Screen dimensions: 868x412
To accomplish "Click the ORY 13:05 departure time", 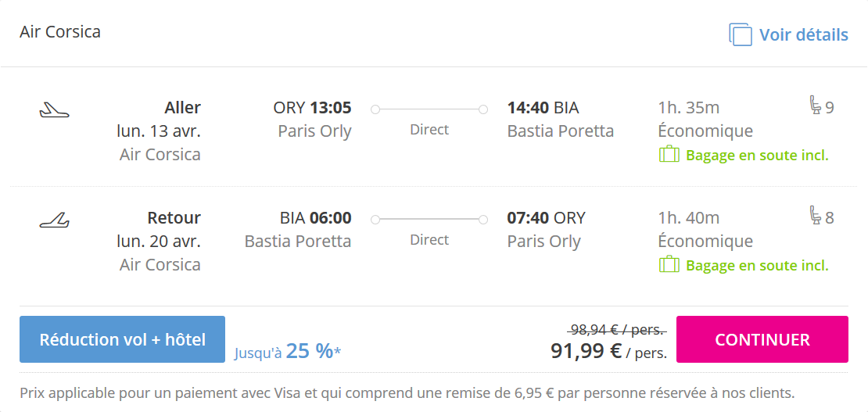I will click(312, 108).
